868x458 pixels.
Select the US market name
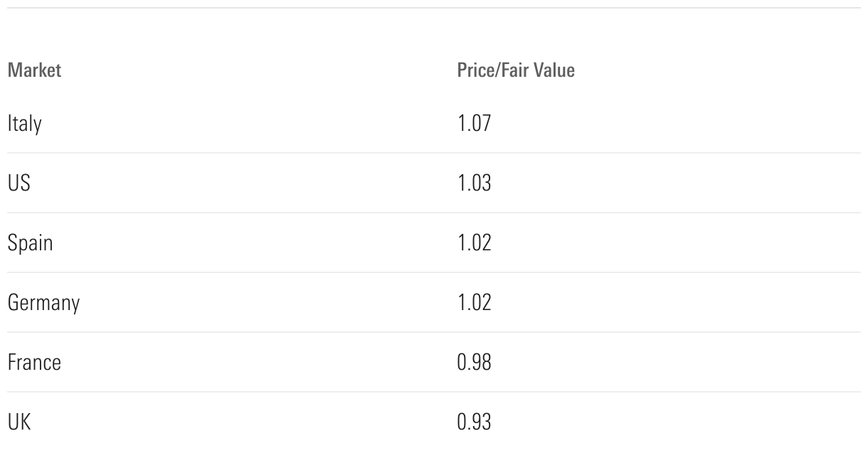pos(18,183)
